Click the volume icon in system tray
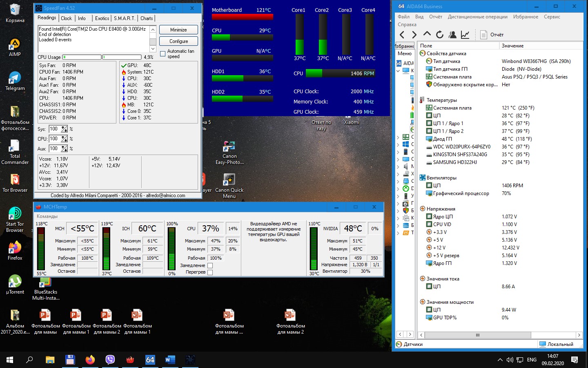Viewport: 588px width, 368px height. click(x=510, y=360)
